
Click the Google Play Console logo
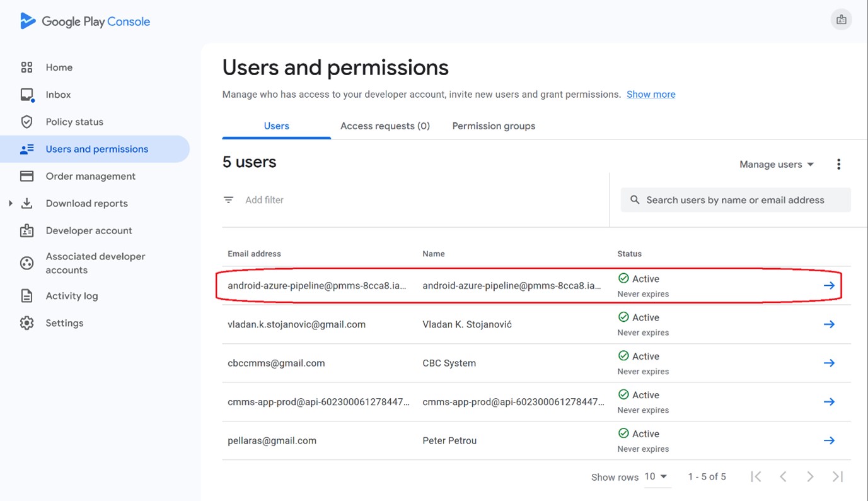84,21
